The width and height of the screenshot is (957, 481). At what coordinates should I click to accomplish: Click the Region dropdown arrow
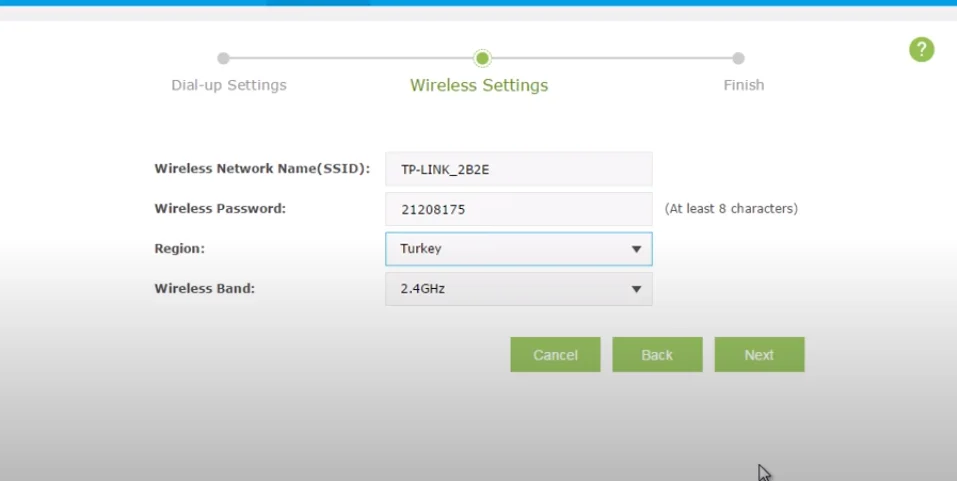[x=636, y=249]
